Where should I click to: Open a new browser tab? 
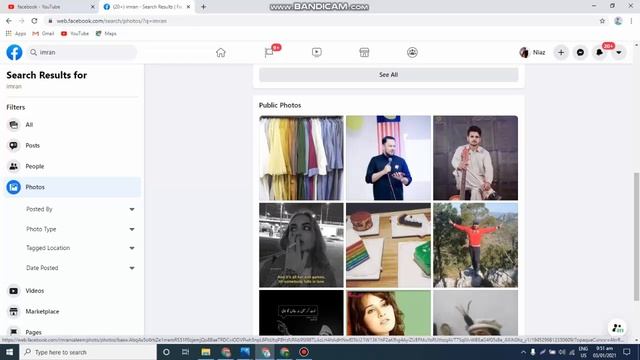coord(203,7)
